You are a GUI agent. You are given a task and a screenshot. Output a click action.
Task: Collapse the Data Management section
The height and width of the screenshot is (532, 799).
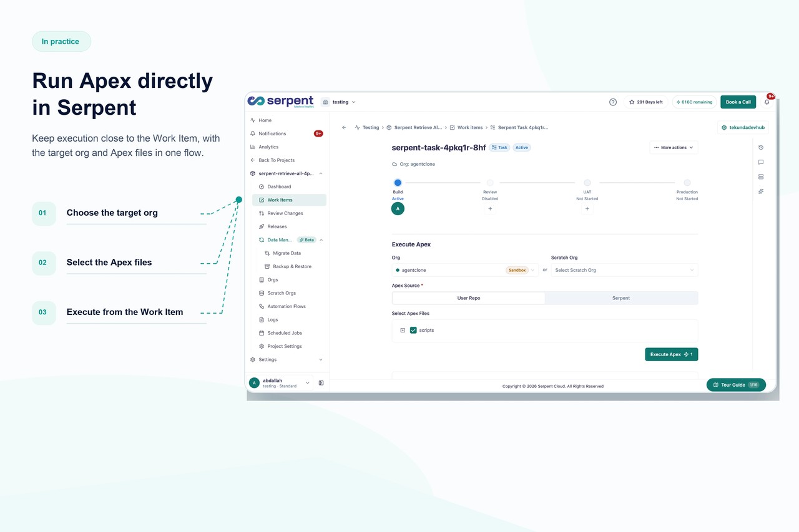(x=321, y=240)
